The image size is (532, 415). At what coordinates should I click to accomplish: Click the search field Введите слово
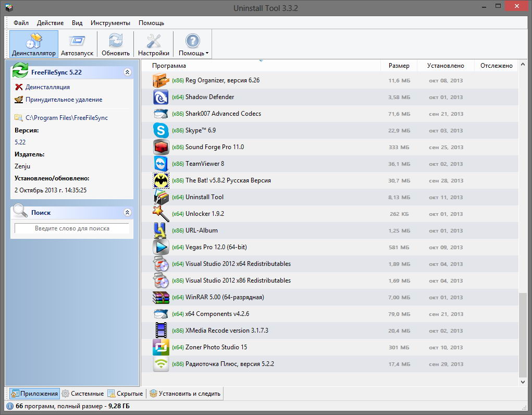point(72,228)
